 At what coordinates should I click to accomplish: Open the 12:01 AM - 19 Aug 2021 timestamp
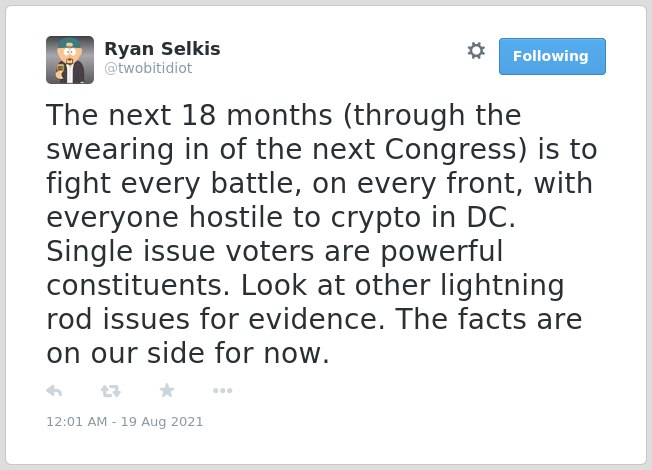pos(125,421)
